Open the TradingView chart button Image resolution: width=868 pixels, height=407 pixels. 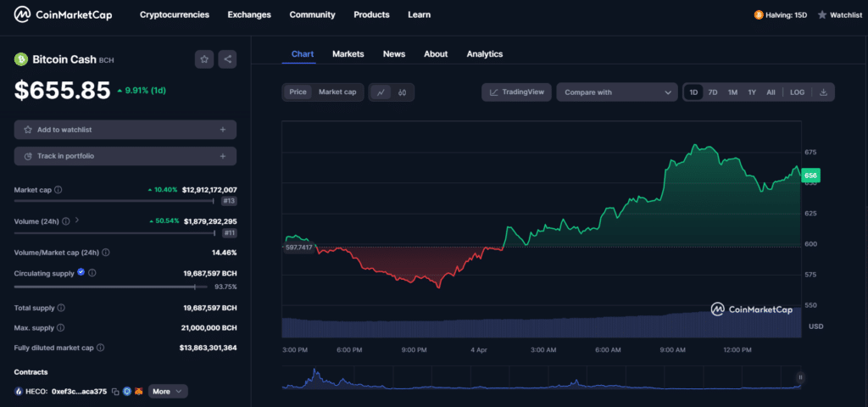pyautogui.click(x=516, y=92)
